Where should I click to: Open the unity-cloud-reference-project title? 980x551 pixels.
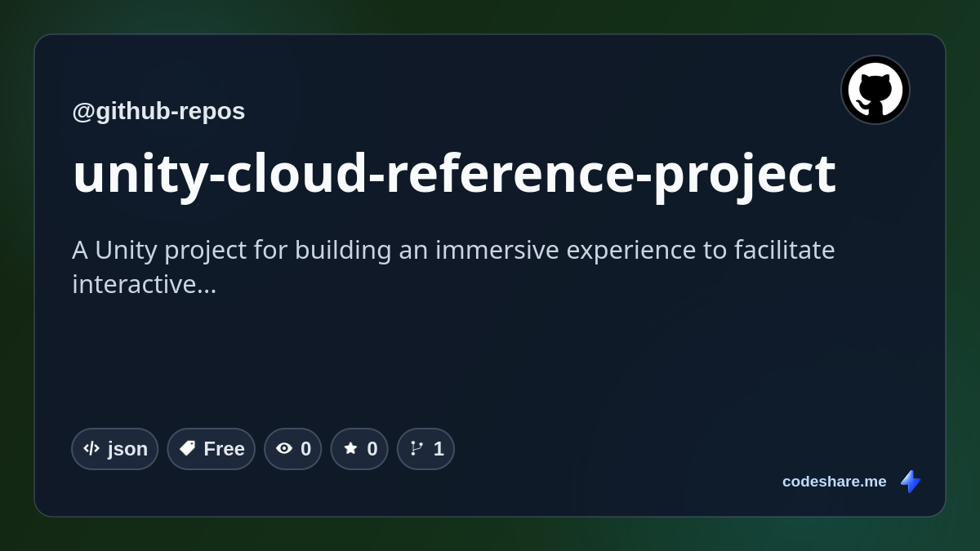pos(454,173)
